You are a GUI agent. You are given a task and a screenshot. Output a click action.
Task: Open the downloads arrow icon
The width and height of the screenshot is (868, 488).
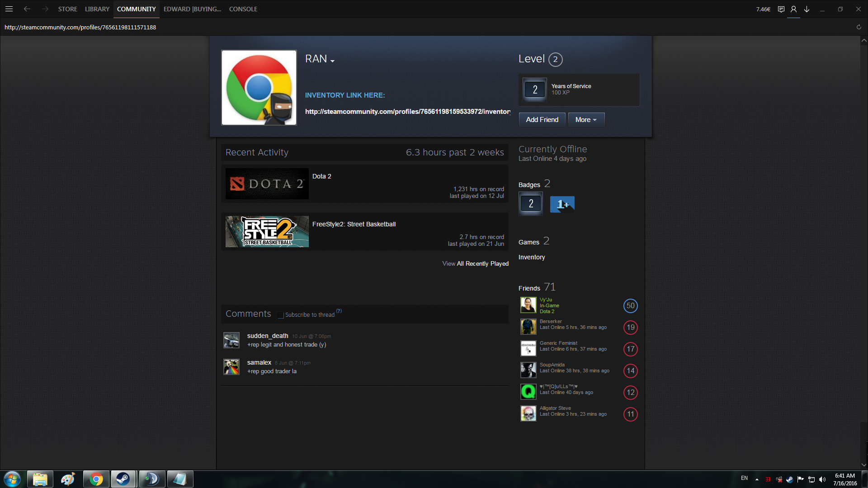click(x=807, y=9)
